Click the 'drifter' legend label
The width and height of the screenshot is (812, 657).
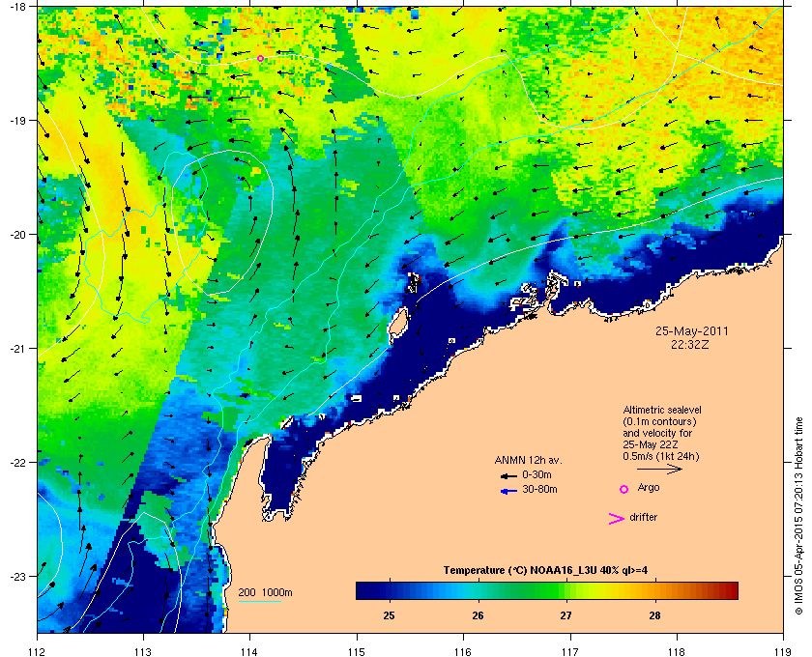(x=643, y=517)
